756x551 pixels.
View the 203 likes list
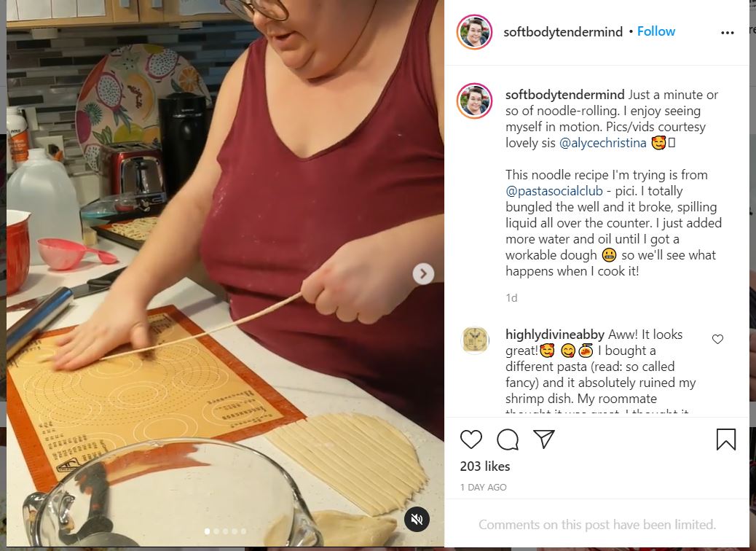tap(484, 466)
